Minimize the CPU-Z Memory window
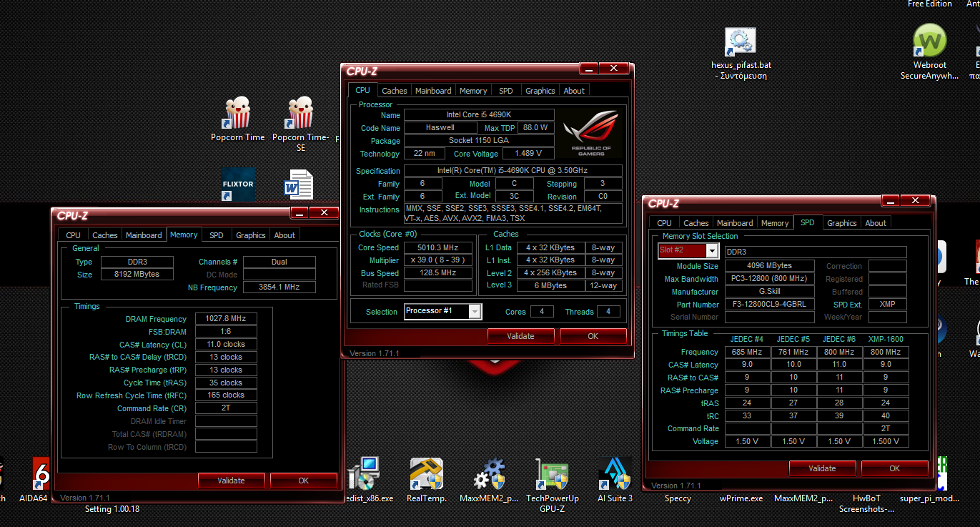The width and height of the screenshot is (980, 527). click(x=300, y=213)
